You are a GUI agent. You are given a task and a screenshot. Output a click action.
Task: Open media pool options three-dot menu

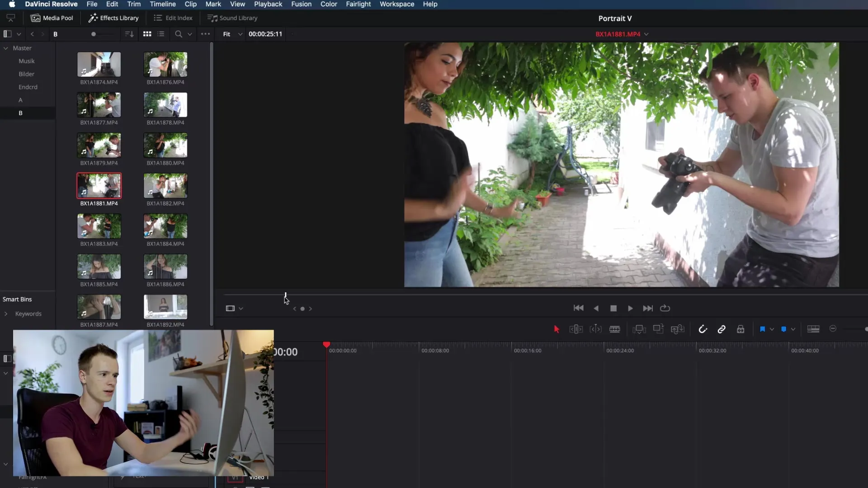205,34
